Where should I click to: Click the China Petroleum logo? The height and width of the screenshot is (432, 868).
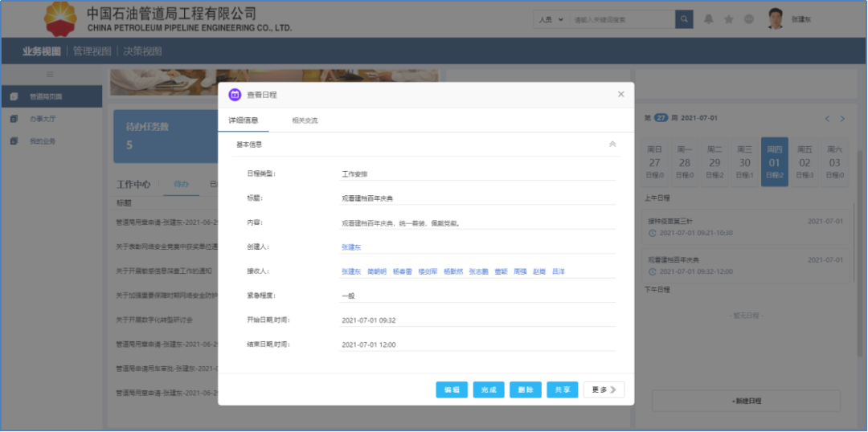tap(61, 19)
